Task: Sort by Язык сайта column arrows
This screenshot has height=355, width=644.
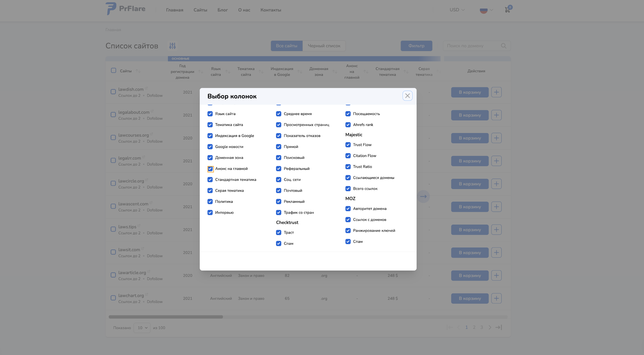Action: pos(228,72)
